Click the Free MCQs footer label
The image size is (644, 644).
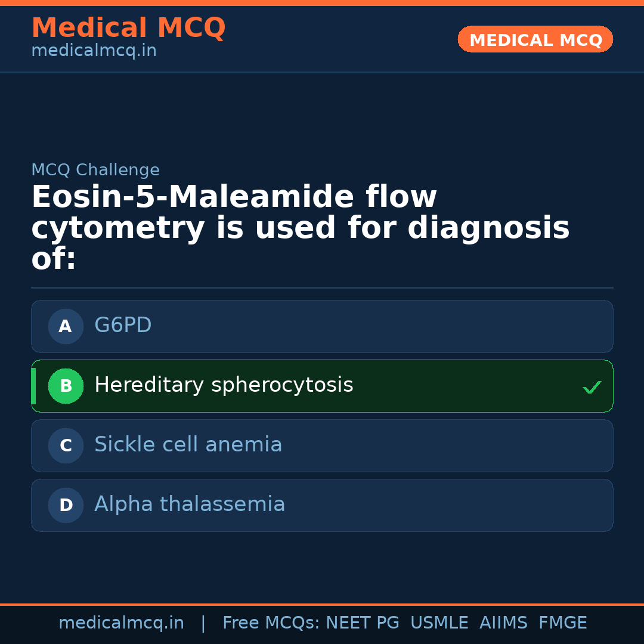coord(271,623)
